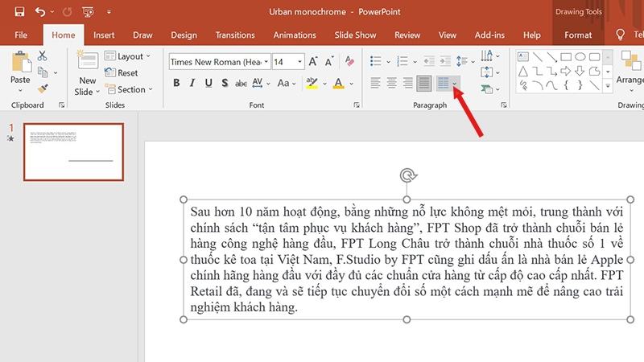Undo the last action
The width and height of the screenshot is (644, 362).
tap(39, 12)
